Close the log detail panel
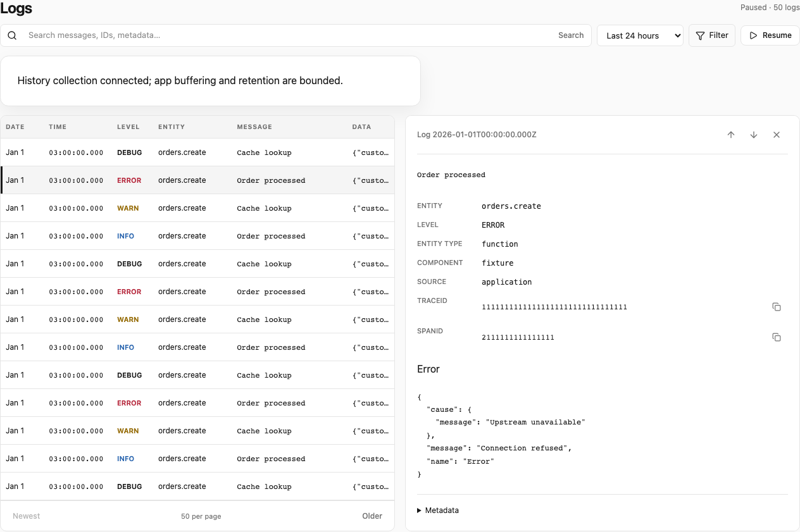This screenshot has width=800, height=532. tap(777, 135)
